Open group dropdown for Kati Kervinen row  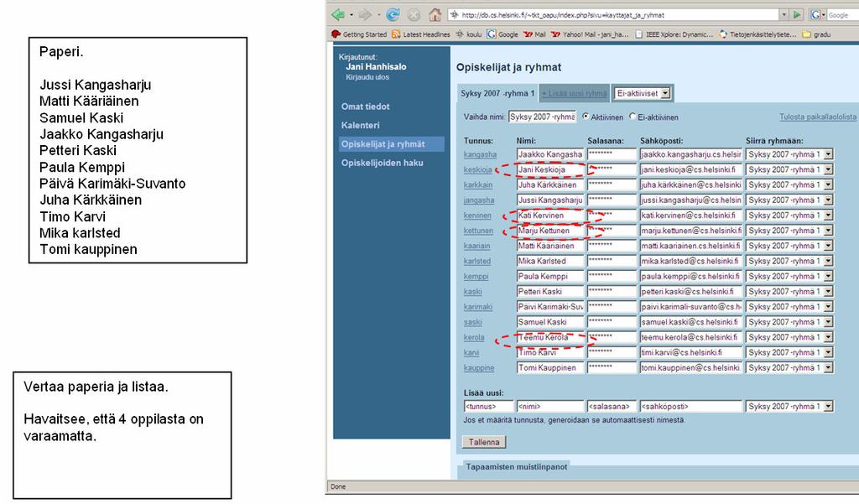click(x=828, y=216)
